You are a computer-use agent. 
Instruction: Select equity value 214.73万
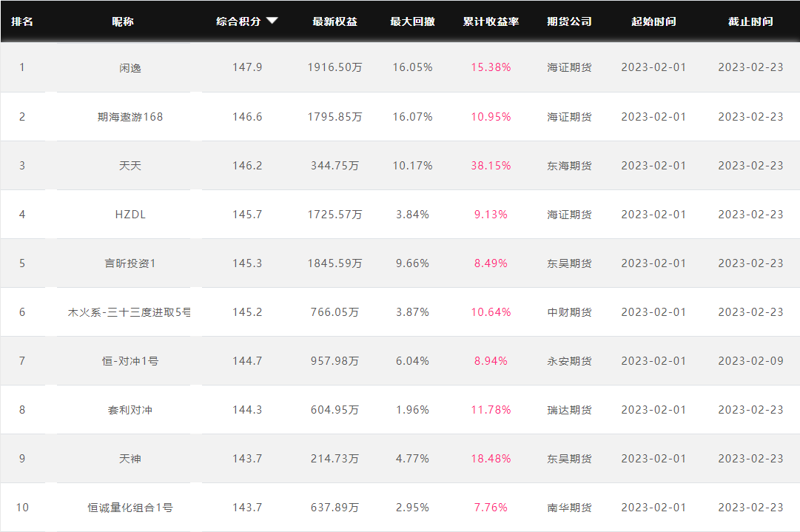[335, 459]
